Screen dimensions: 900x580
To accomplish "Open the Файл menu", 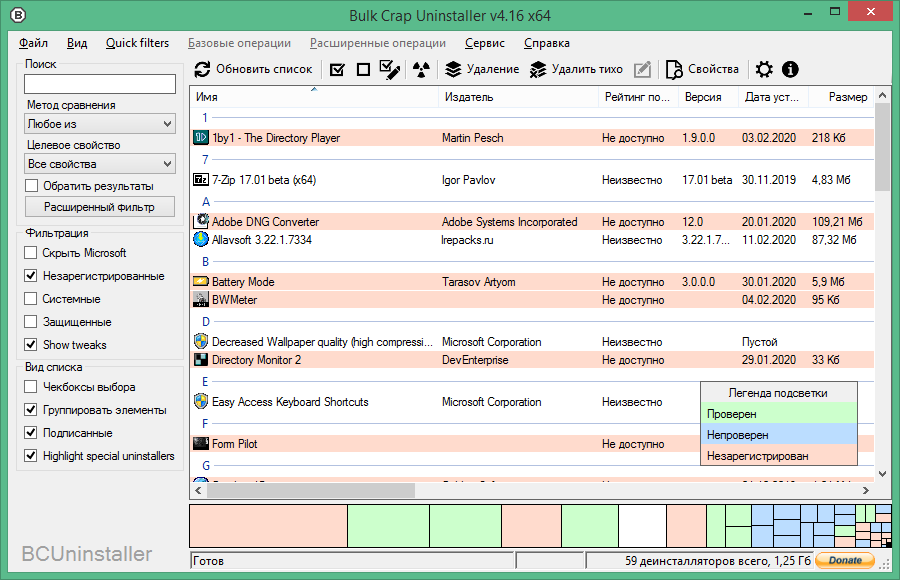I will pos(33,43).
